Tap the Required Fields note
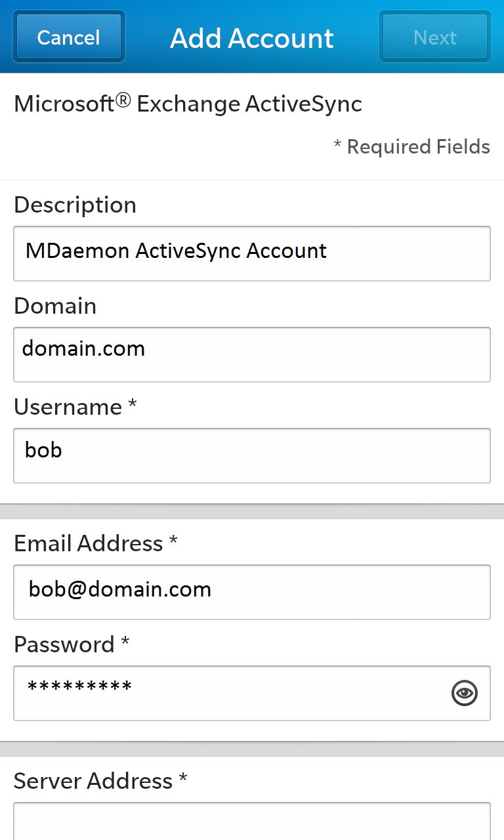 (x=411, y=146)
